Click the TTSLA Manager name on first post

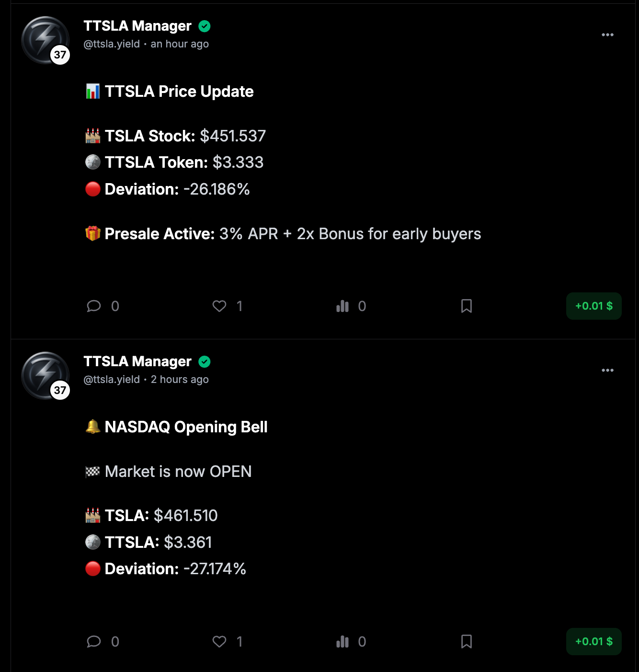click(137, 26)
